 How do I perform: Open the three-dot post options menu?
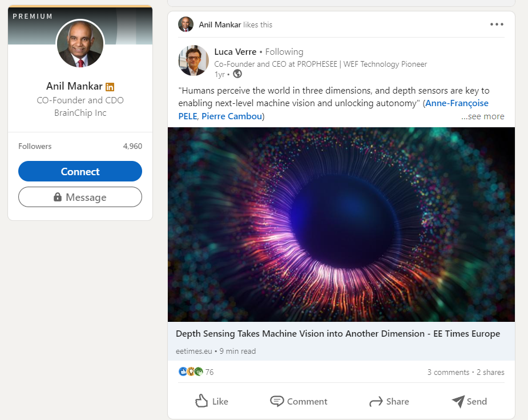[497, 25]
